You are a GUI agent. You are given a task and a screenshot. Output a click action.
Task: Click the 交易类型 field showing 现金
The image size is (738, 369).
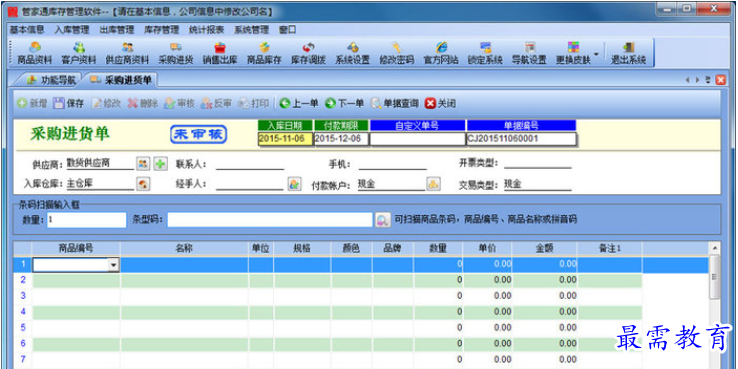coord(537,184)
